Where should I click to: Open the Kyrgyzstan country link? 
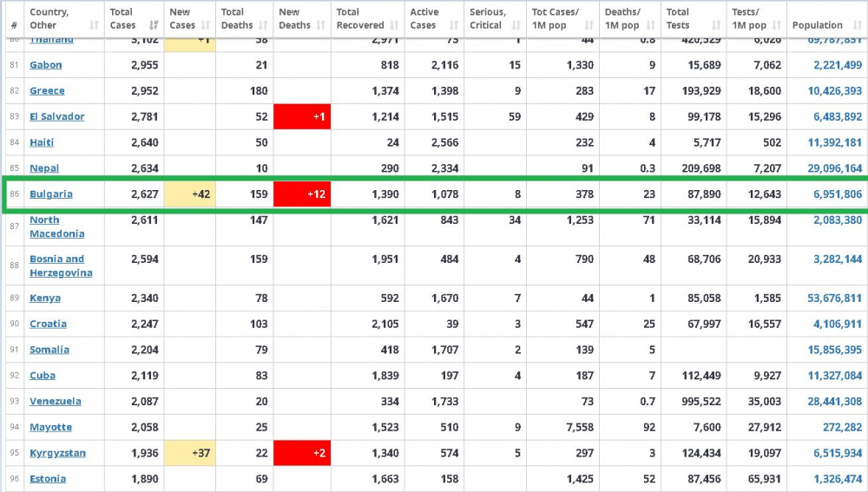point(57,453)
